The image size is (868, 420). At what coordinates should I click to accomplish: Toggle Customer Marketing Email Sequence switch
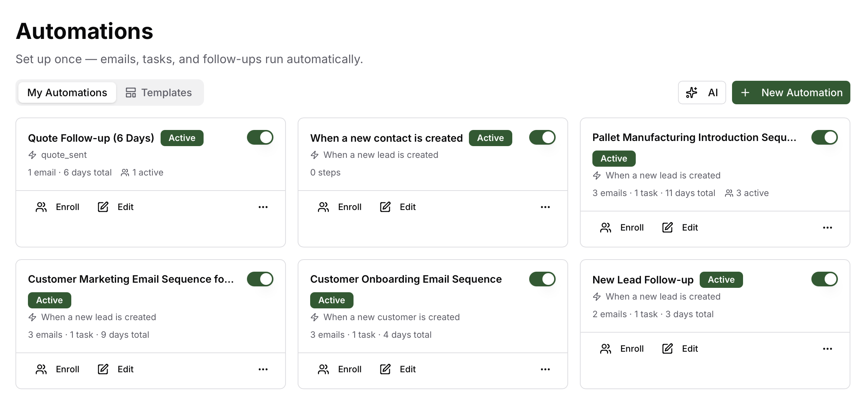coord(260,279)
